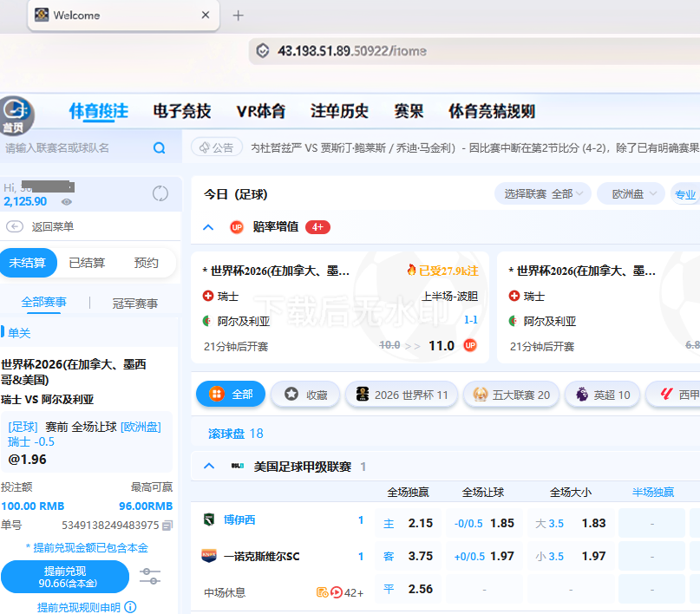The image size is (700, 614).
Task: Select the 已结算 tab
Action: pyautogui.click(x=87, y=263)
